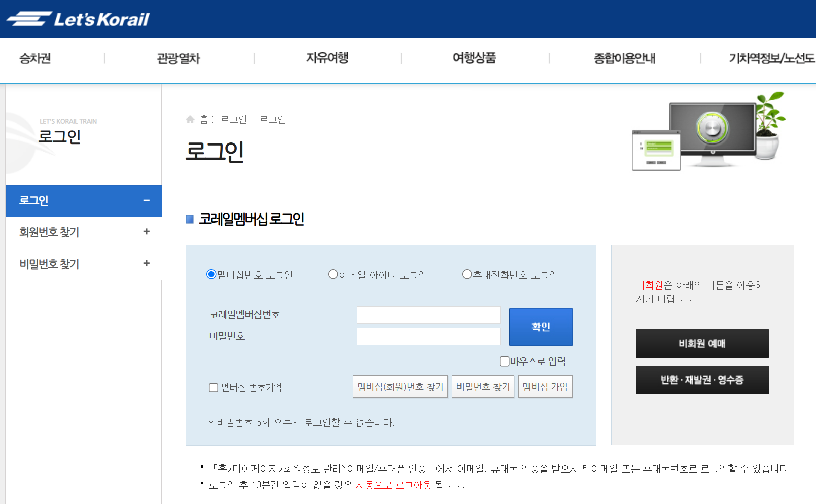Click 멤버십(회원)번호 찾기 button
This screenshot has width=816, height=504.
coord(400,386)
